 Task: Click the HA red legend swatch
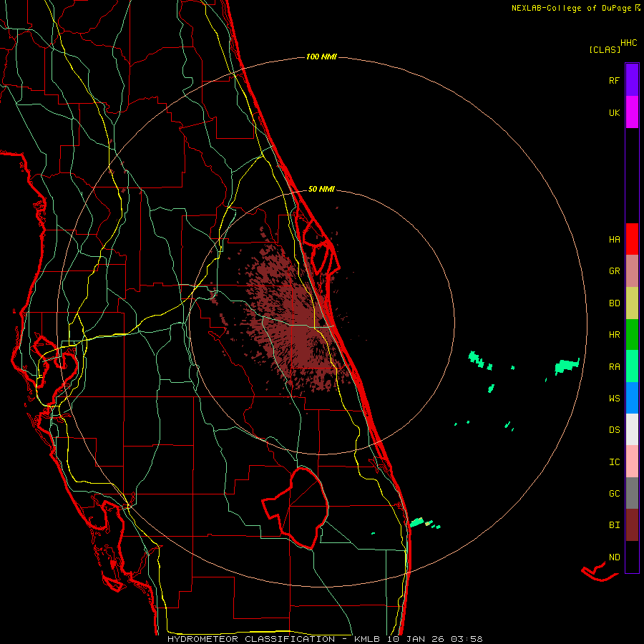click(632, 239)
